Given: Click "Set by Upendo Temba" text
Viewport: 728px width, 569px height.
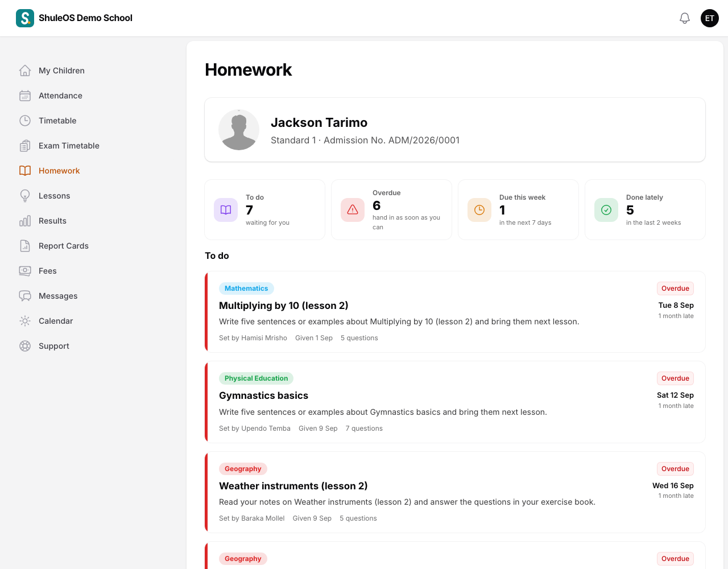Looking at the screenshot, I should click(255, 428).
